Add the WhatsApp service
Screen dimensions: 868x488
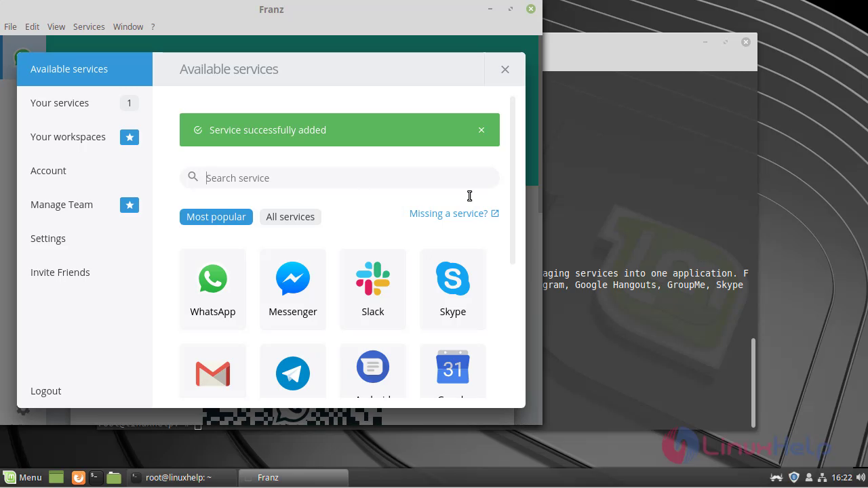(x=213, y=289)
